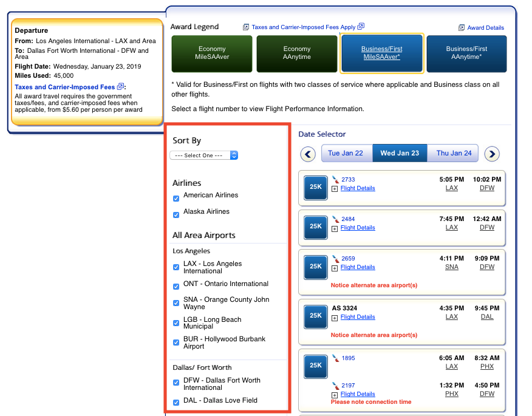The image size is (532, 416).
Task: Open the Sort By select dropdown
Action: point(203,155)
